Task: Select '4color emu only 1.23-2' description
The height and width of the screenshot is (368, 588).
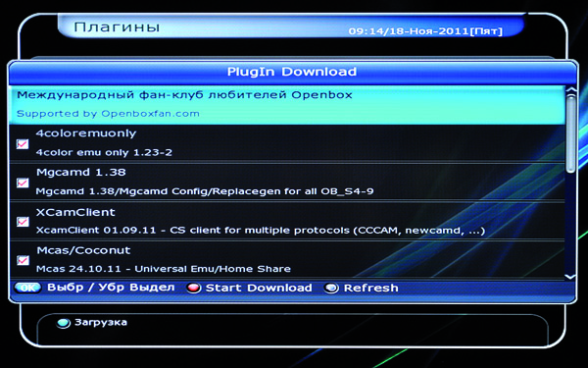Action: tap(104, 152)
